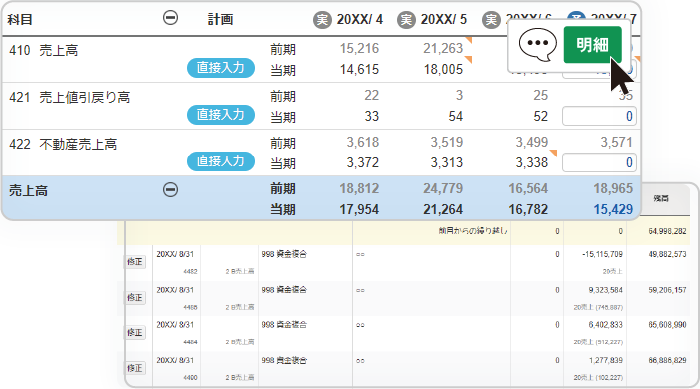This screenshot has width=700, height=389.
Task: Click total value 21,264 in 売上高 row
Action: (x=443, y=209)
